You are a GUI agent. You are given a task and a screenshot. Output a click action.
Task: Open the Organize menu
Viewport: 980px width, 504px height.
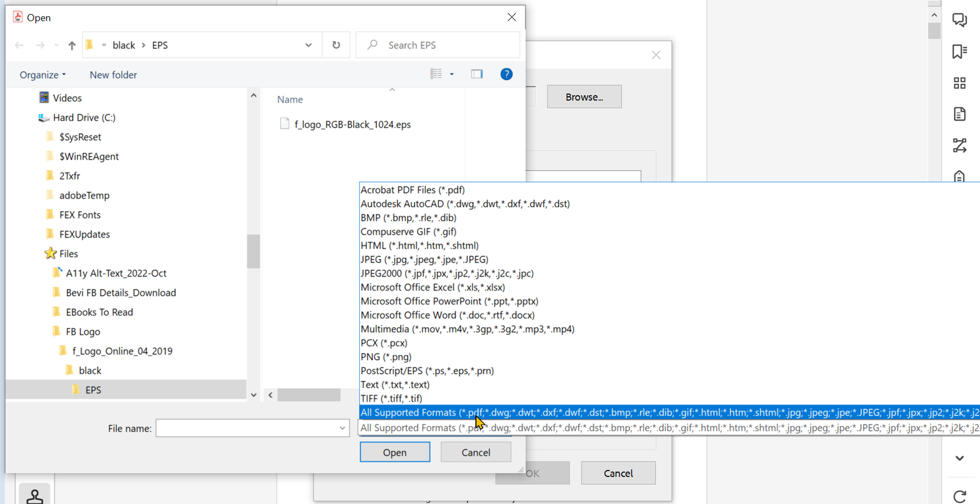coord(42,75)
